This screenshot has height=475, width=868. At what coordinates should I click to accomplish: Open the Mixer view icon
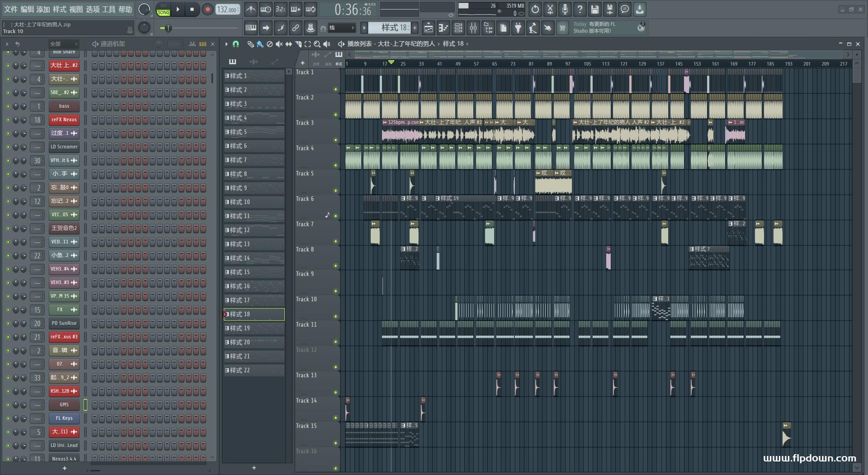pyautogui.click(x=473, y=28)
